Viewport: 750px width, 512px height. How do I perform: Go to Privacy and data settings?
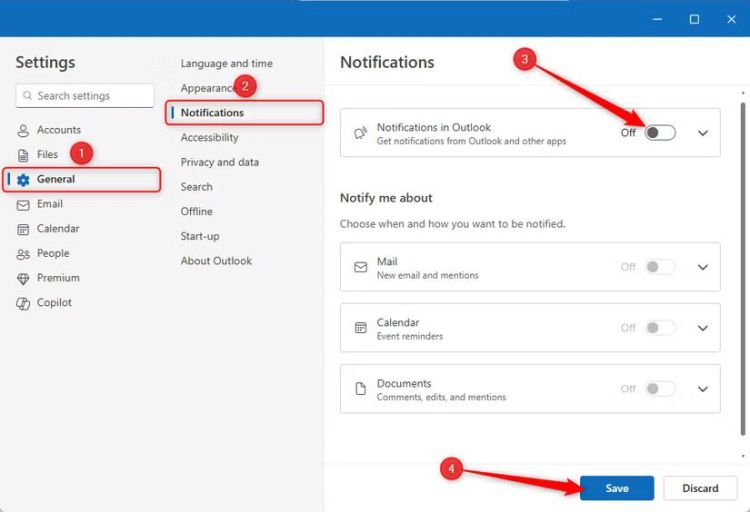pyautogui.click(x=219, y=162)
